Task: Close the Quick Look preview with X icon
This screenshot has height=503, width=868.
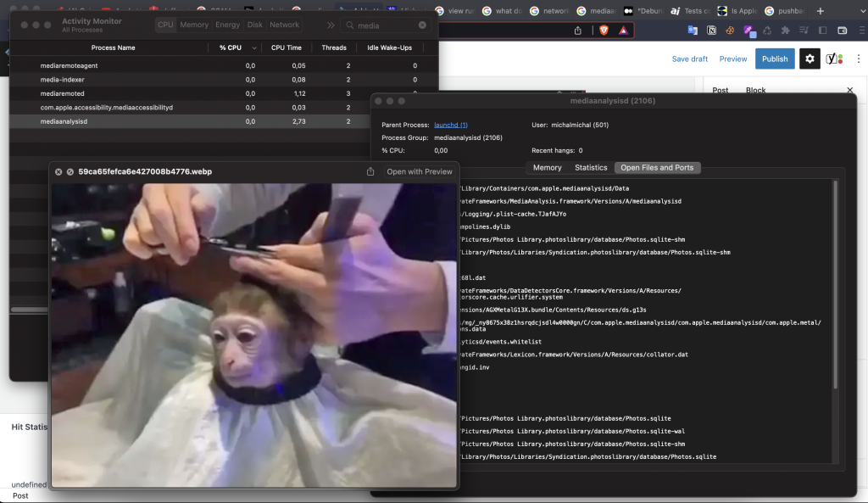Action: coord(58,171)
